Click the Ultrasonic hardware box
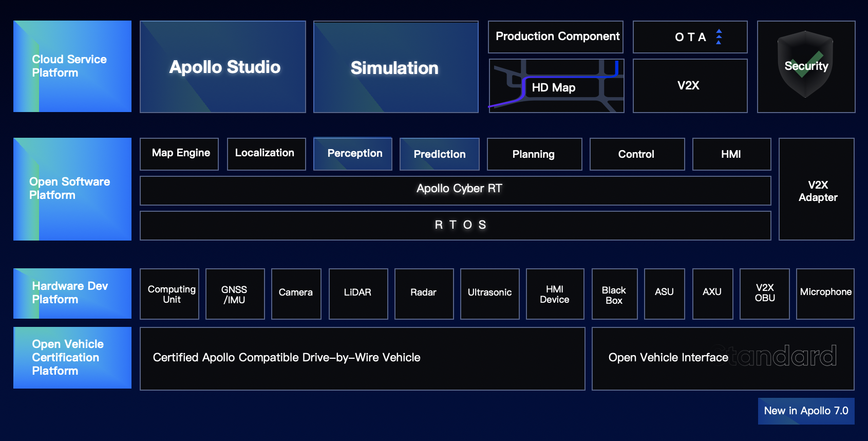 click(x=490, y=294)
